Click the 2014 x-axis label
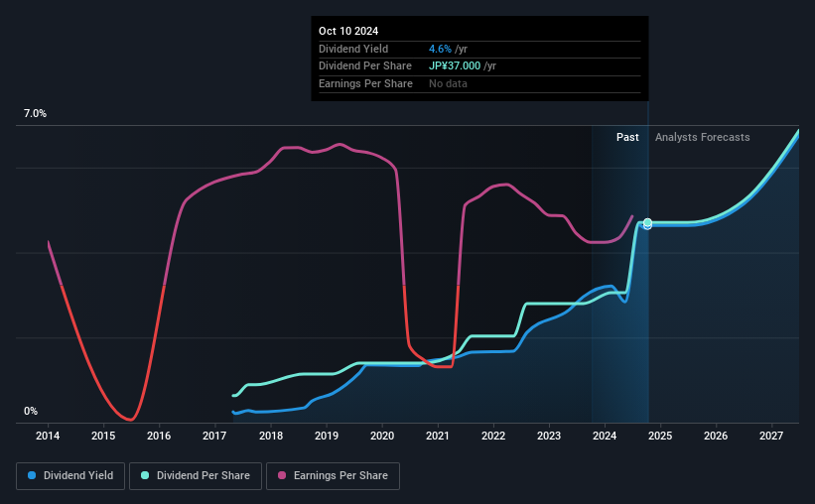This screenshot has width=815, height=504. click(48, 436)
